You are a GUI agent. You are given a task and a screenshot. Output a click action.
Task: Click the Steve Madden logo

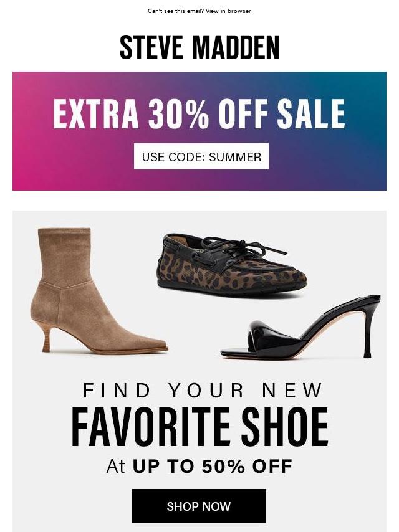pos(199,47)
